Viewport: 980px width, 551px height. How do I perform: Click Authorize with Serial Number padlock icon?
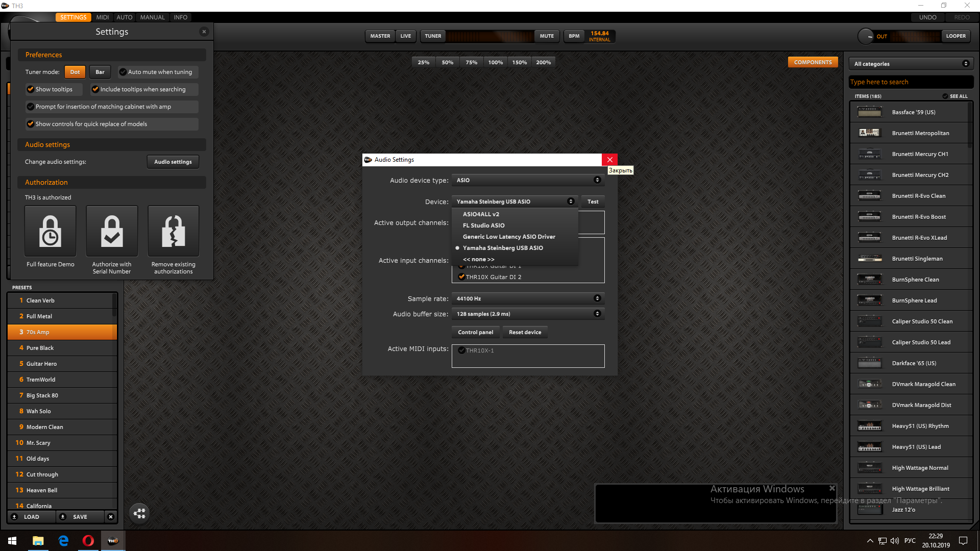pyautogui.click(x=112, y=231)
